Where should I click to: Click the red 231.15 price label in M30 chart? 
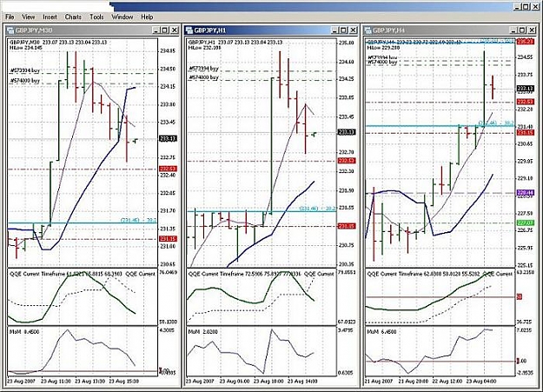(x=168, y=239)
